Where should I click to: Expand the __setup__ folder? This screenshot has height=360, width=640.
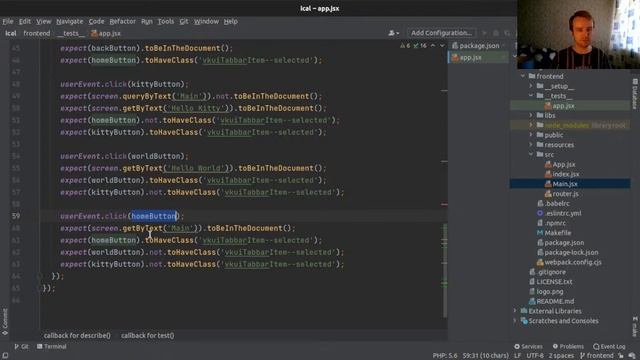click(x=531, y=86)
